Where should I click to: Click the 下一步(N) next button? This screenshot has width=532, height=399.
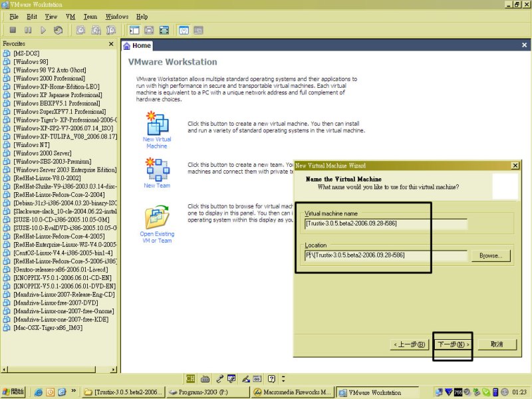point(453,344)
